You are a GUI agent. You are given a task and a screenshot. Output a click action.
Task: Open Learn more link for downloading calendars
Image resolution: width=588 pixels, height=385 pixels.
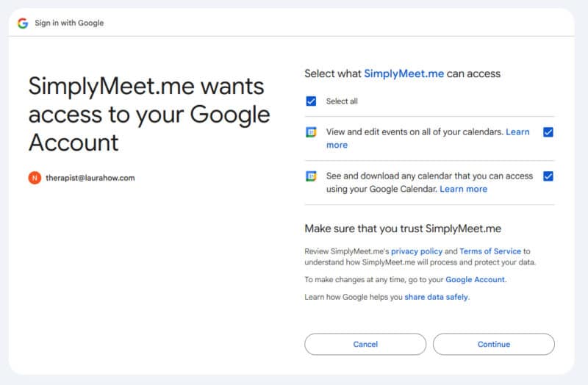pos(463,189)
